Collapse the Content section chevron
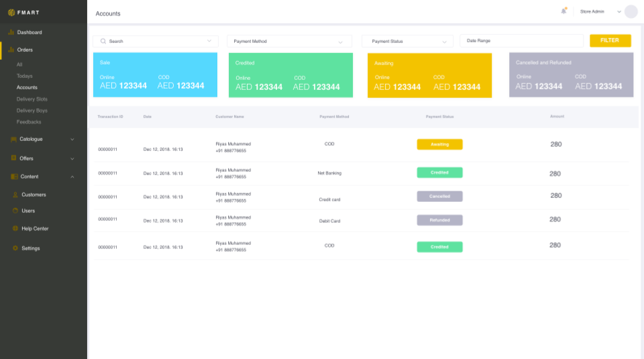The image size is (644, 359). [72, 176]
